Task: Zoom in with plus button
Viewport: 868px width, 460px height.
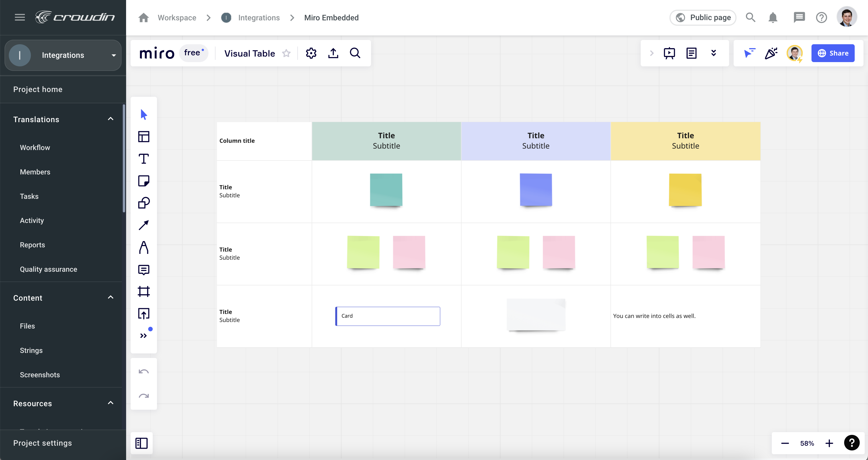Action: [x=829, y=443]
